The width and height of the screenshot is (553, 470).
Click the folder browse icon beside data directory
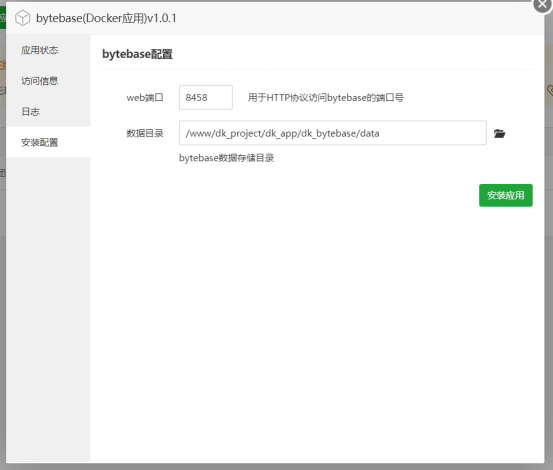499,133
